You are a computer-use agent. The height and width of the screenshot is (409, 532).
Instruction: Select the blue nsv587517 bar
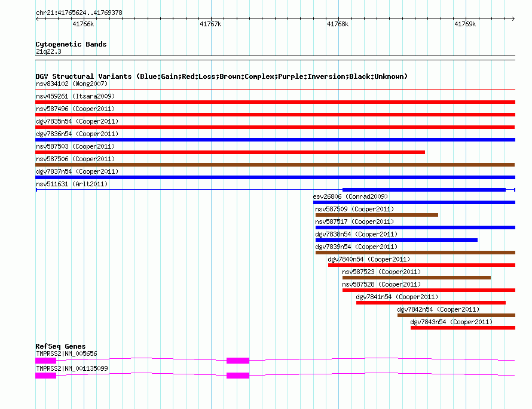pos(415,227)
